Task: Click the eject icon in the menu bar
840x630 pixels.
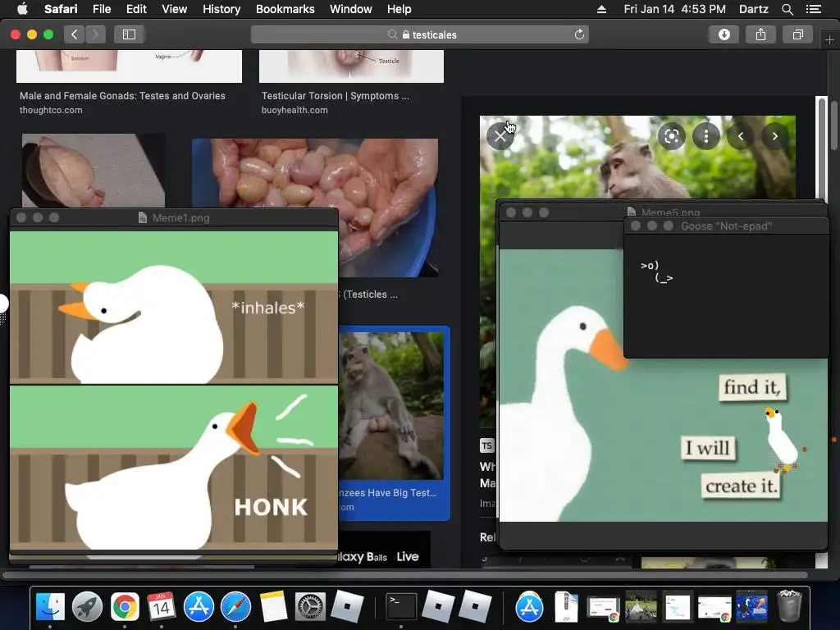Action: [601, 9]
